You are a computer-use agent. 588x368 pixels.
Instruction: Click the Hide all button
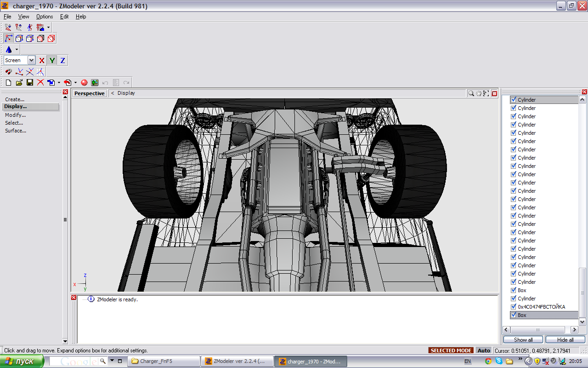click(565, 340)
